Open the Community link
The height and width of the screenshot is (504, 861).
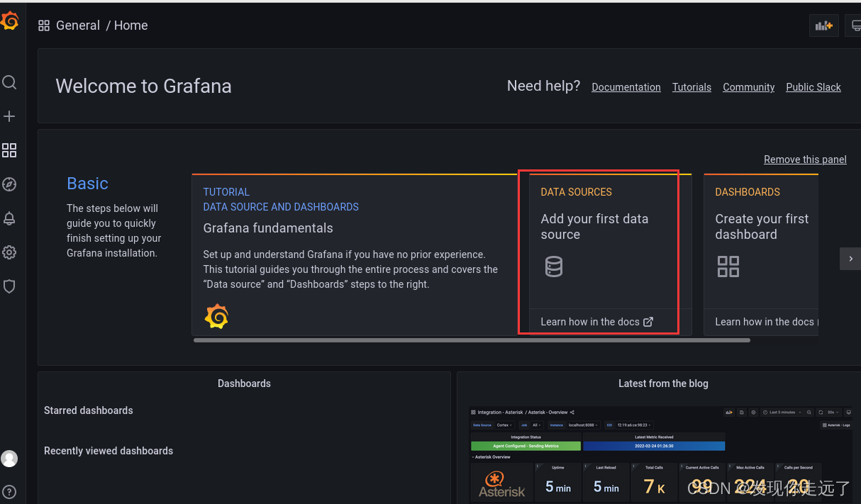(748, 87)
